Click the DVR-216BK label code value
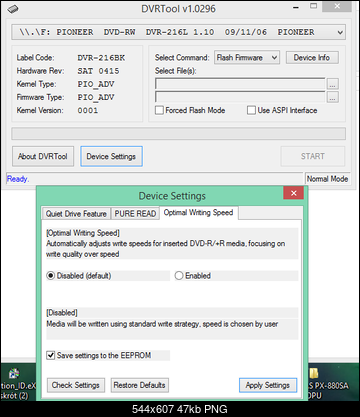 (101, 58)
